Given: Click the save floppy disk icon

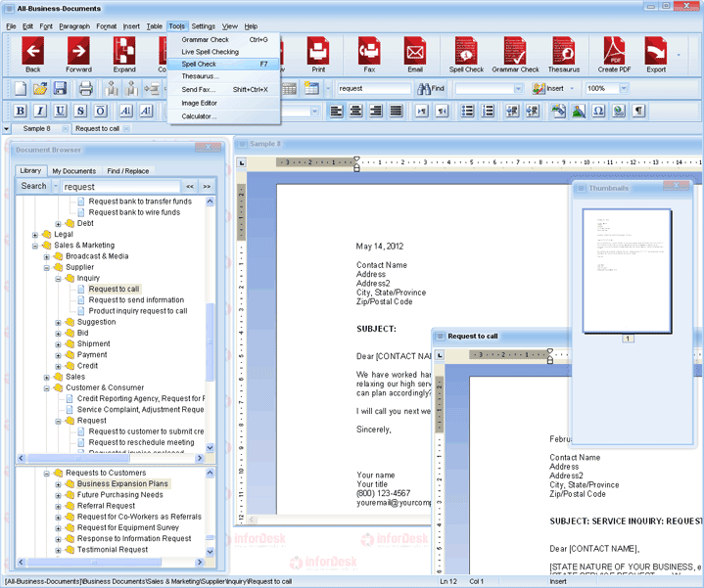Looking at the screenshot, I should click(60, 88).
